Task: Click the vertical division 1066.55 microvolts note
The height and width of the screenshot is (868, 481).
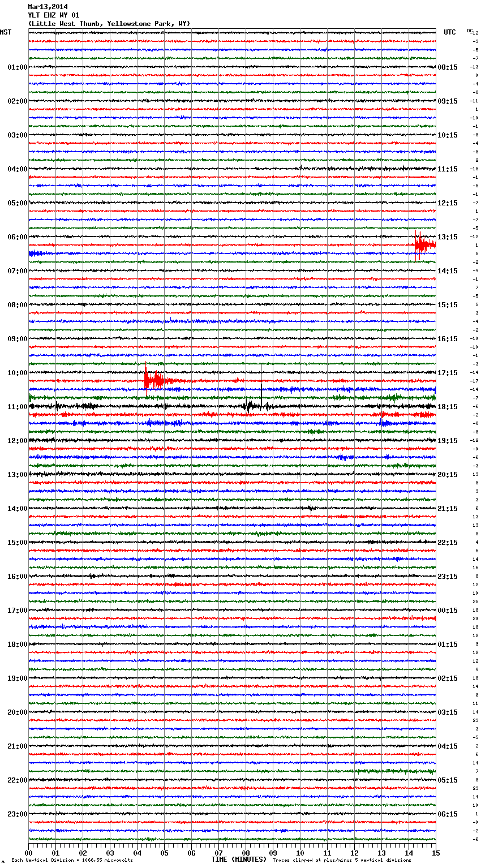Action: [x=72, y=861]
